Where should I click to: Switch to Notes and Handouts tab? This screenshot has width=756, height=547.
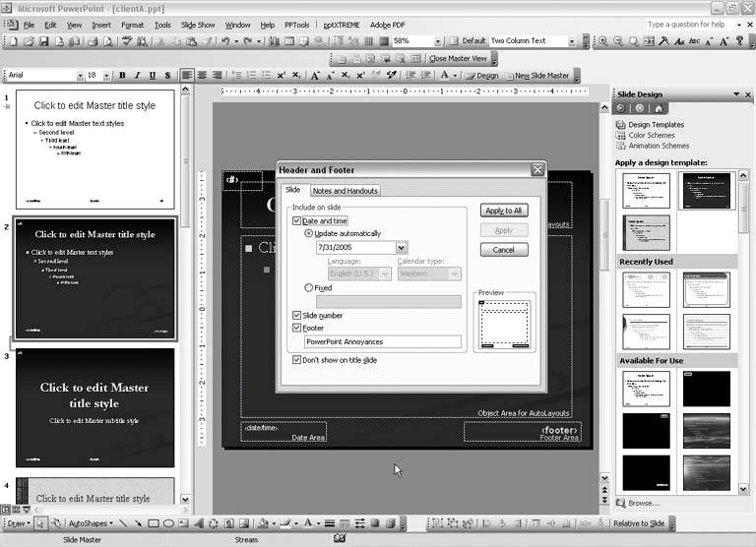(345, 190)
